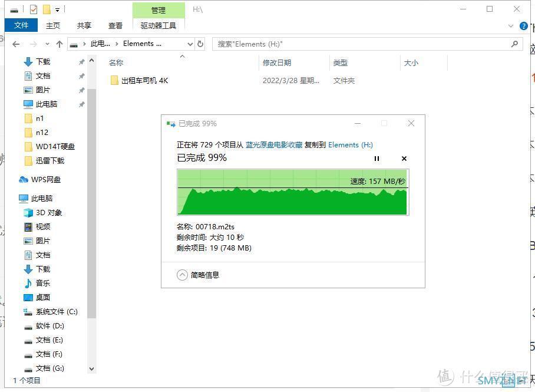This screenshot has width=535, height=392.
Task: Open 音乐 in navigation pane
Action: point(43,284)
